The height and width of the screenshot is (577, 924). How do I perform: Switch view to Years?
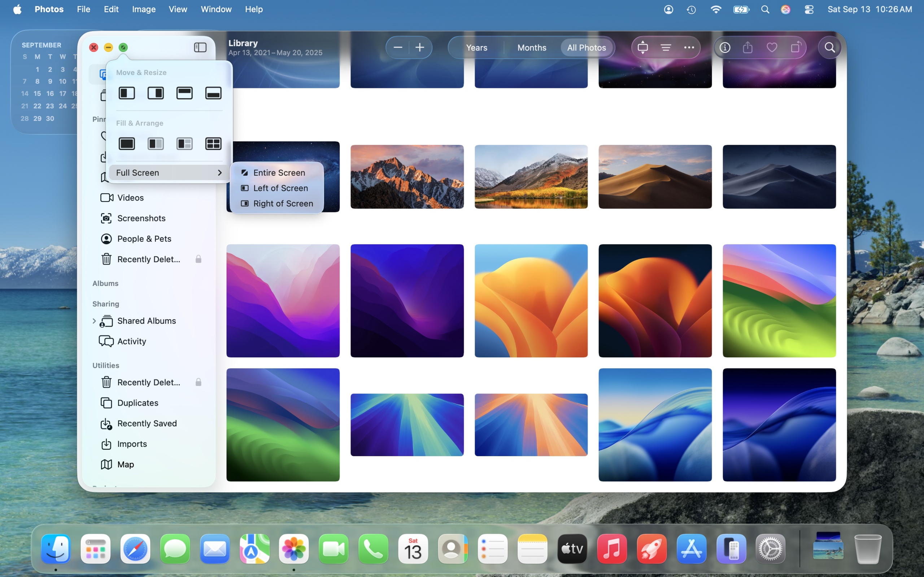[476, 48]
